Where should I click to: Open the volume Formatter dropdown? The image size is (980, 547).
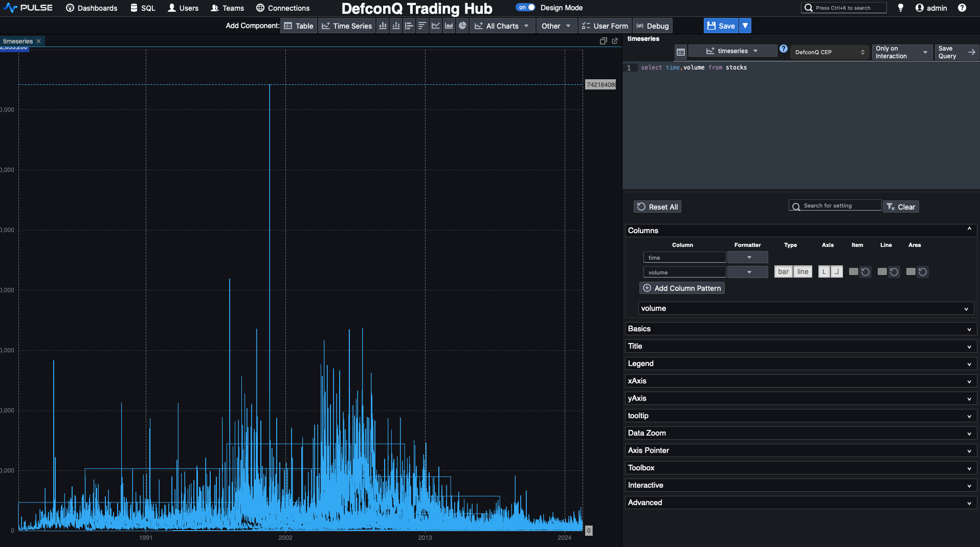[747, 272]
